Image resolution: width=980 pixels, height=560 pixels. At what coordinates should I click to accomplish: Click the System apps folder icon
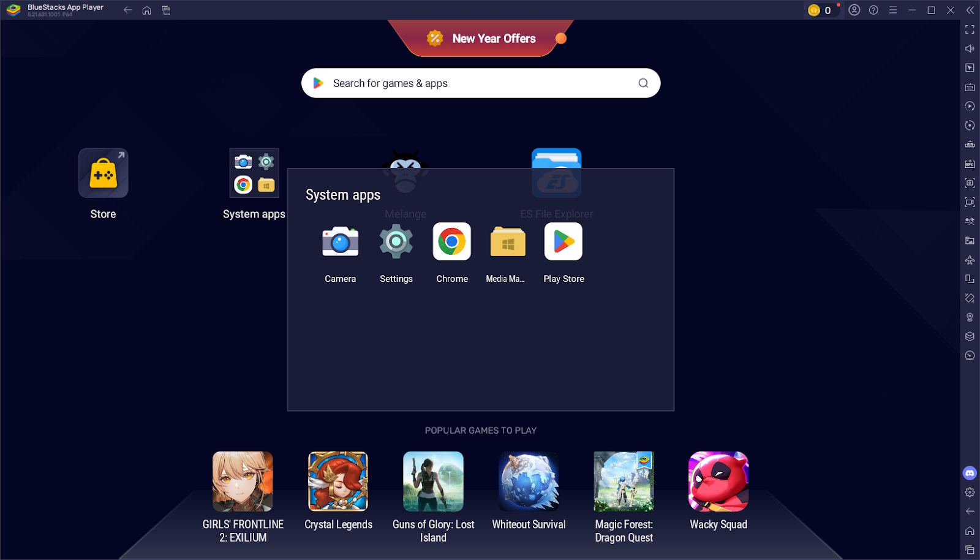(254, 173)
